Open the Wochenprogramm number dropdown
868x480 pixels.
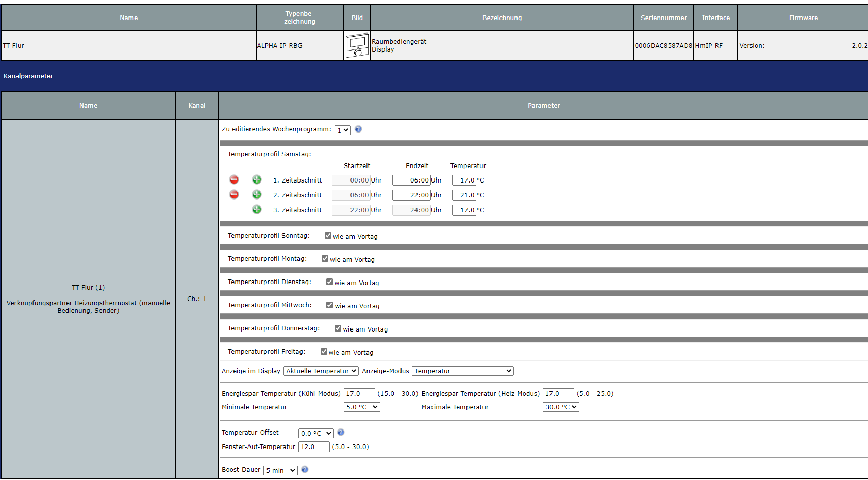pyautogui.click(x=343, y=130)
